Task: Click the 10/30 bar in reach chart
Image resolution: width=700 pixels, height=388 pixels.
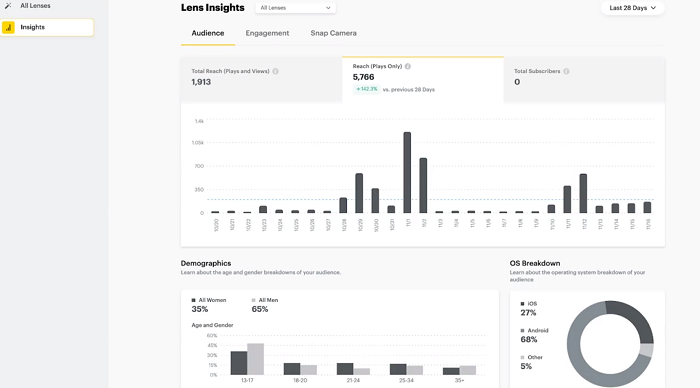Action: [375, 200]
